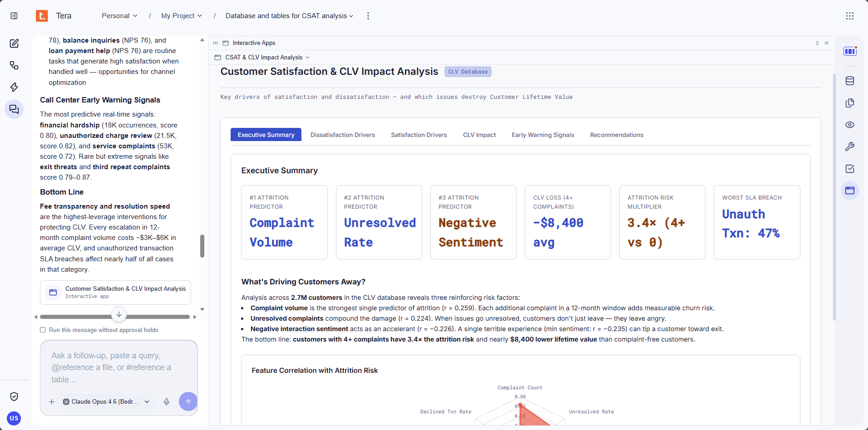Click the Unresolved Rate radar chart label
This screenshot has width=868, height=430.
pyautogui.click(x=591, y=412)
